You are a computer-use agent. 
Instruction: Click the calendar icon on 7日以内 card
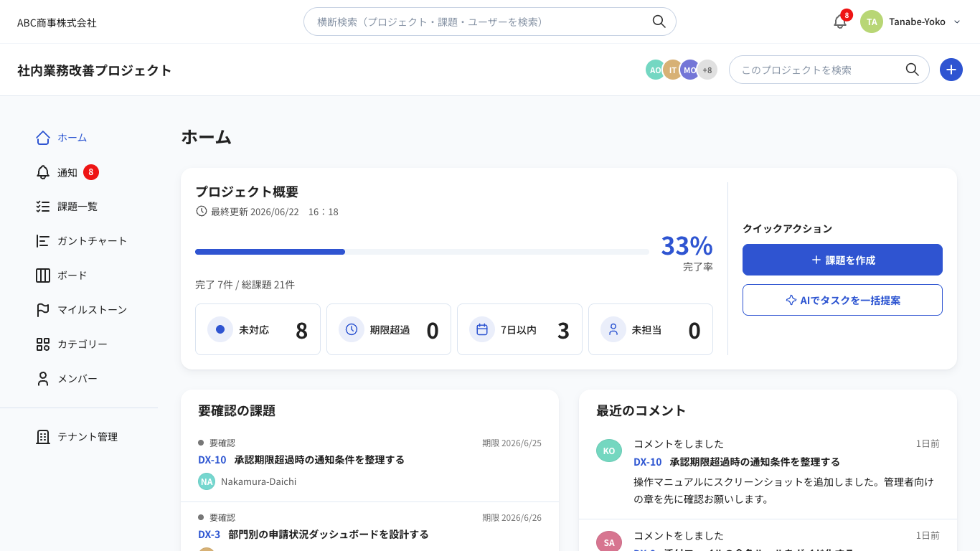click(x=482, y=329)
